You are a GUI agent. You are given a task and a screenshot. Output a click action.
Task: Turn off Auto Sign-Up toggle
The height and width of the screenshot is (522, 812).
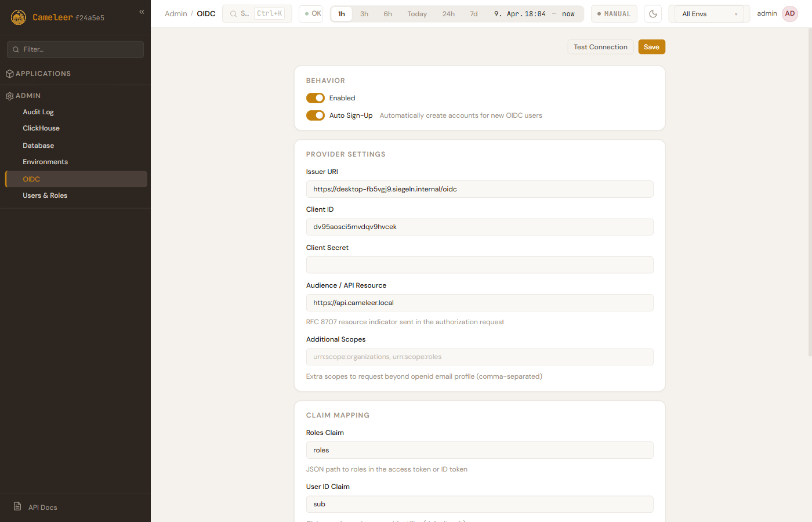pos(315,115)
